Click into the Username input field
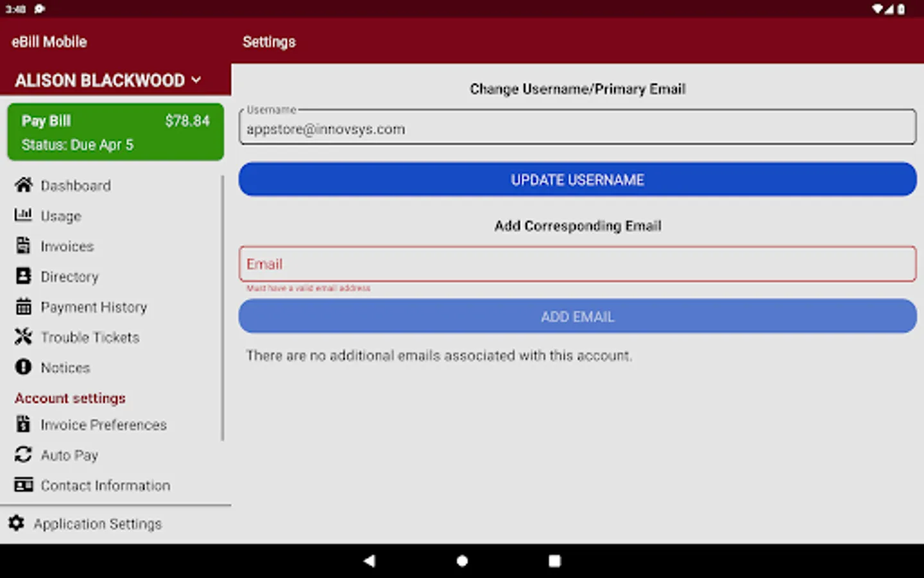Viewport: 924px width, 578px height. [x=577, y=127]
